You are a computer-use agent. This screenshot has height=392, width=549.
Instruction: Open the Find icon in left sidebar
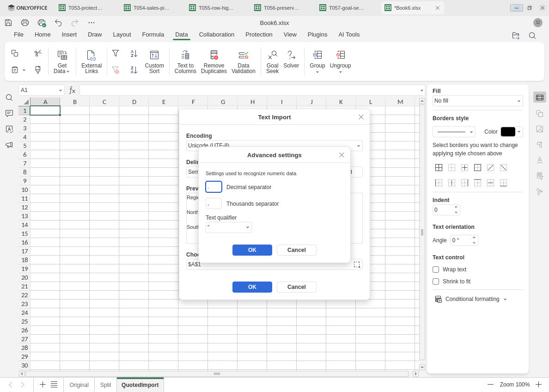click(9, 98)
